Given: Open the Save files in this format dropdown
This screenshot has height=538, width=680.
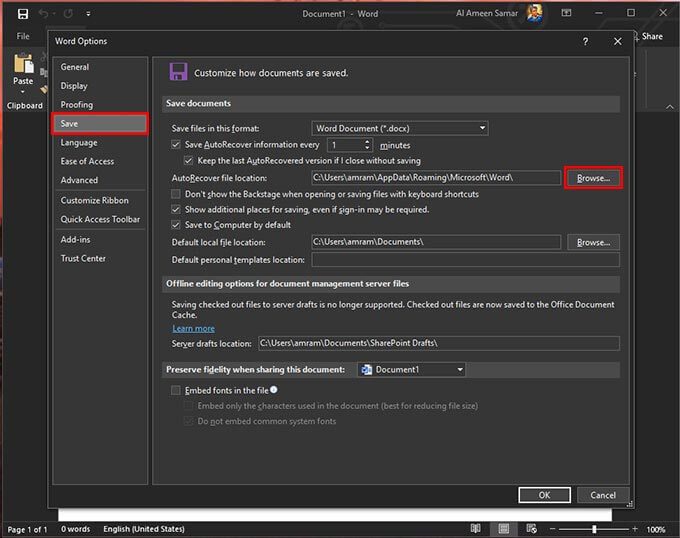Looking at the screenshot, I should point(400,128).
